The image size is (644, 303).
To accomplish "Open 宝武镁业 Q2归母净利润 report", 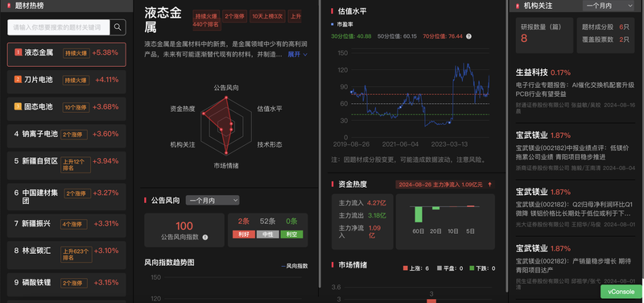I will point(575,208).
